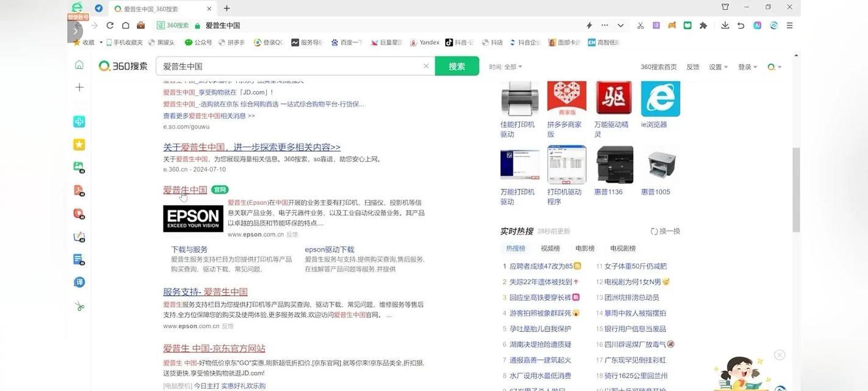
Task: Open the 设置 settings dropdown
Action: pyautogui.click(x=718, y=67)
